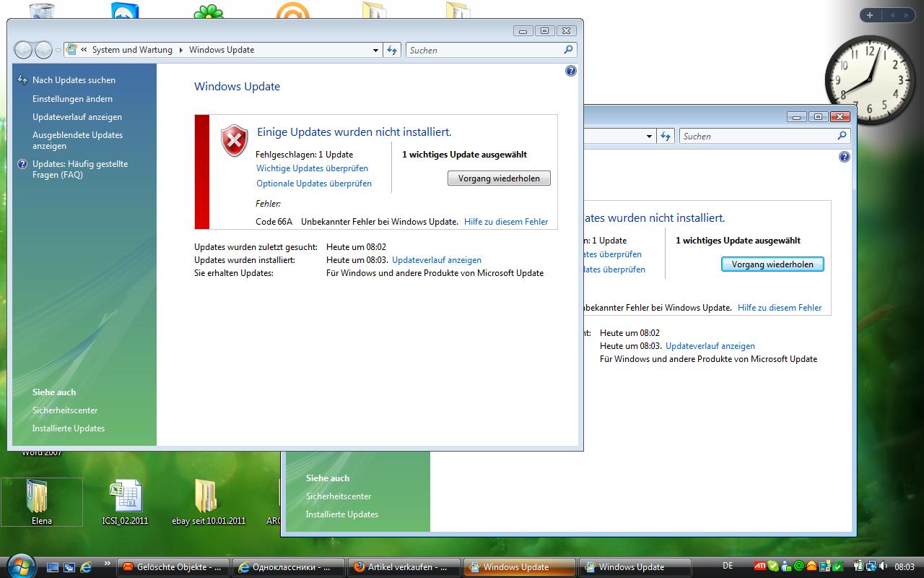Image resolution: width=924 pixels, height=578 pixels.
Task: Click the Internet Explorer quick launch icon
Action: coord(86,566)
